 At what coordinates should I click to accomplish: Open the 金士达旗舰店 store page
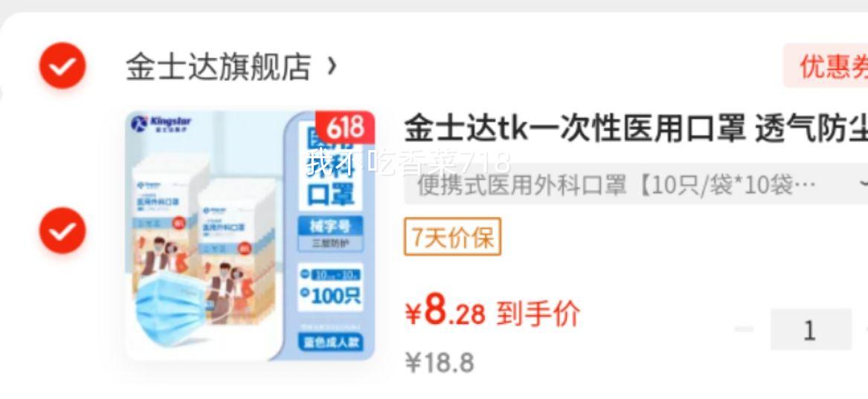click(218, 67)
